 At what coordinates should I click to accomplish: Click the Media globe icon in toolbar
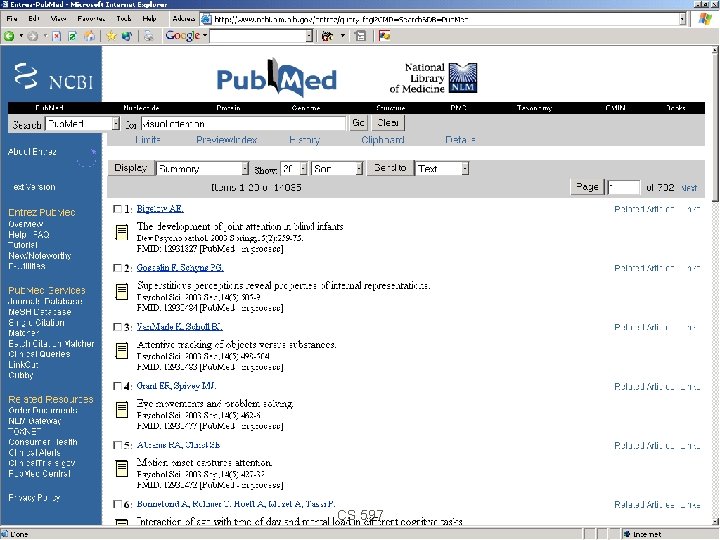[x=127, y=36]
